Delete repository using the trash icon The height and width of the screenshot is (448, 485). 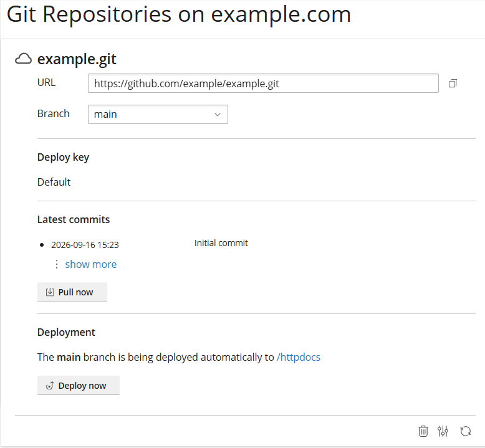(x=423, y=431)
